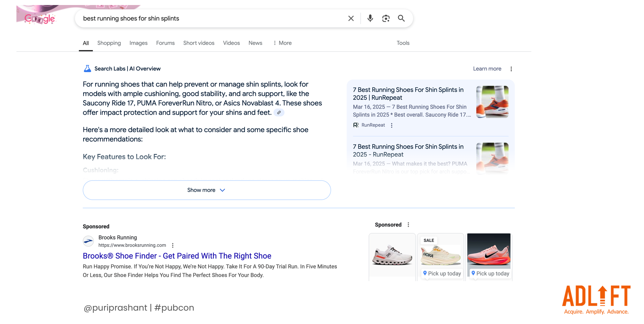Click the Brooks Running advertiser name

(117, 238)
